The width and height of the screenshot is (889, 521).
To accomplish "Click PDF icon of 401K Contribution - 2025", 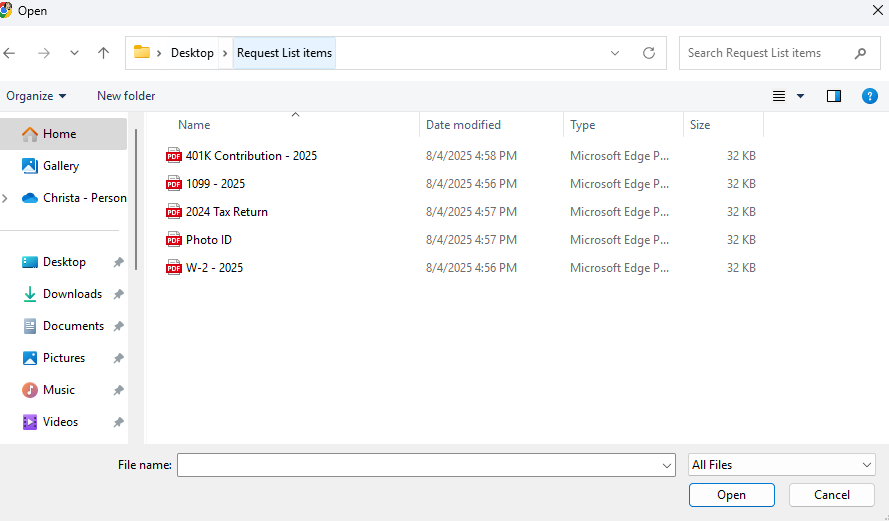I will click(x=173, y=155).
